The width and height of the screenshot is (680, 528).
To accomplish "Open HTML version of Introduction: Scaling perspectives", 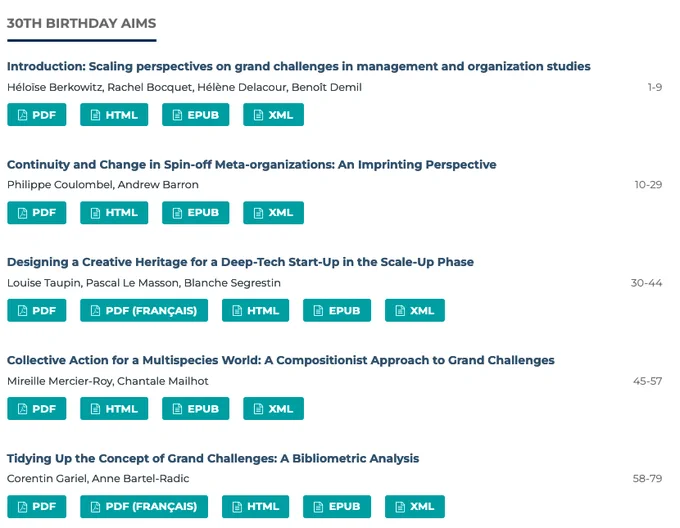I will (114, 114).
